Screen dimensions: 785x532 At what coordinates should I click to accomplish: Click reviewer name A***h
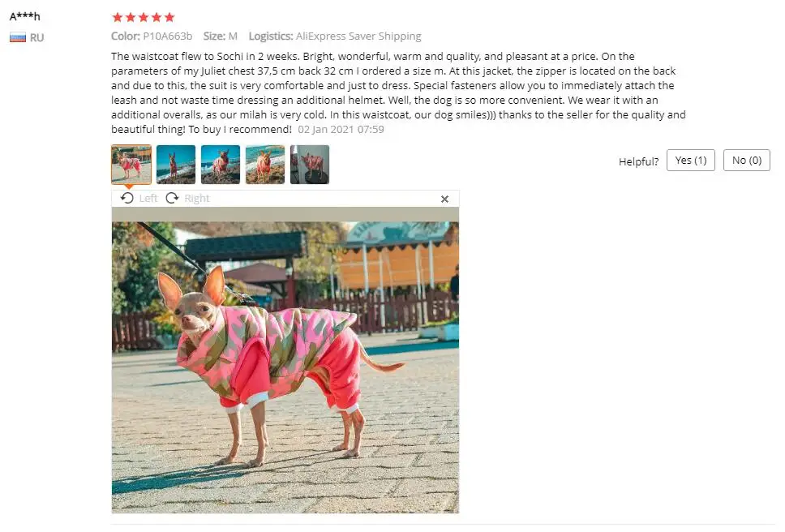click(x=24, y=16)
